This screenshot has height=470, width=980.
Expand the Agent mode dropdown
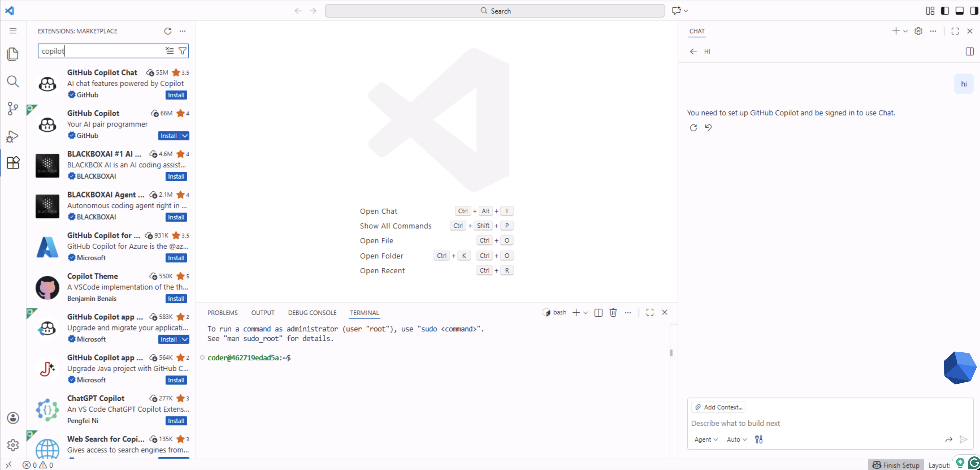[706, 439]
